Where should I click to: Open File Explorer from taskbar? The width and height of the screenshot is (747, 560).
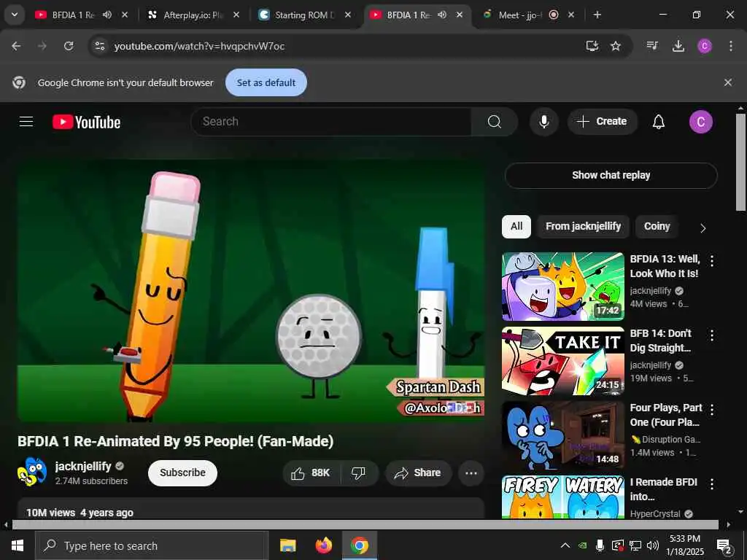(287, 545)
